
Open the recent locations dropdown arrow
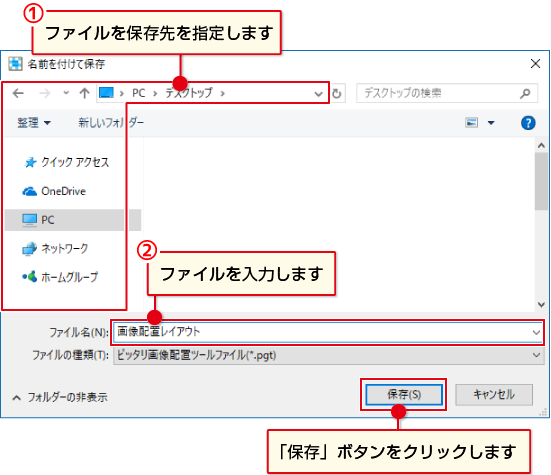66,93
